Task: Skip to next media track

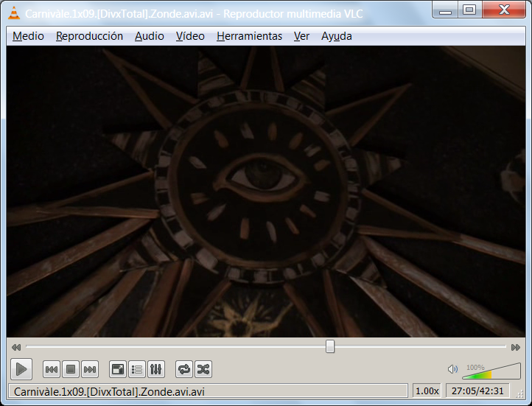Action: (x=90, y=369)
